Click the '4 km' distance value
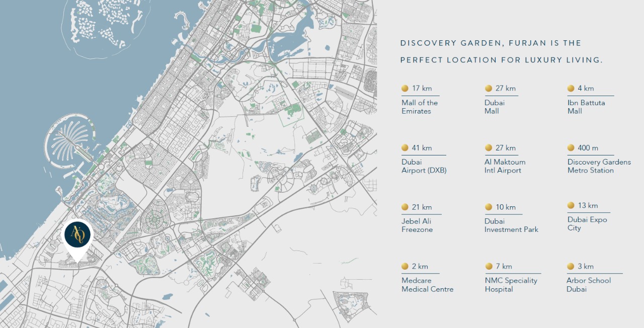Screen dimensions: 644x328 586,88
